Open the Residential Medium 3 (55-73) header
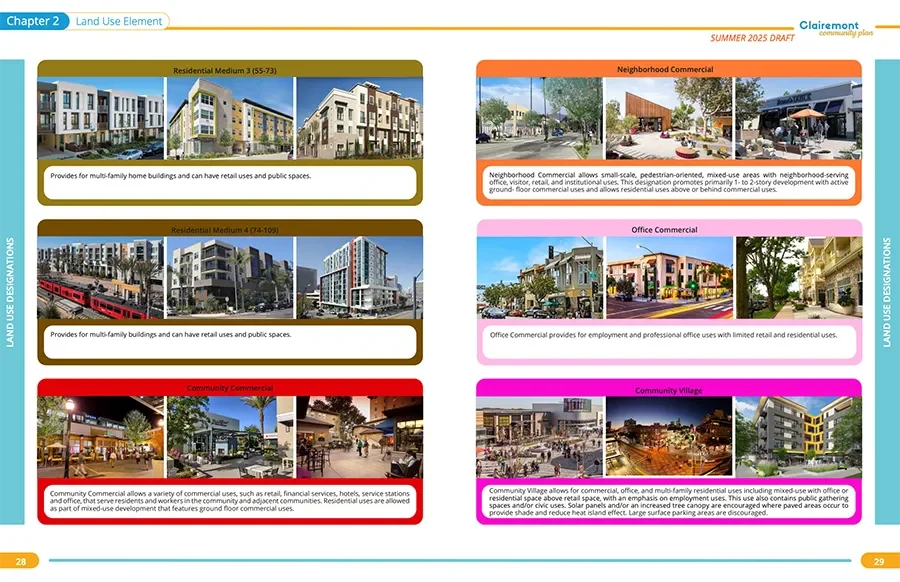The height and width of the screenshot is (582, 900). pyautogui.click(x=228, y=68)
